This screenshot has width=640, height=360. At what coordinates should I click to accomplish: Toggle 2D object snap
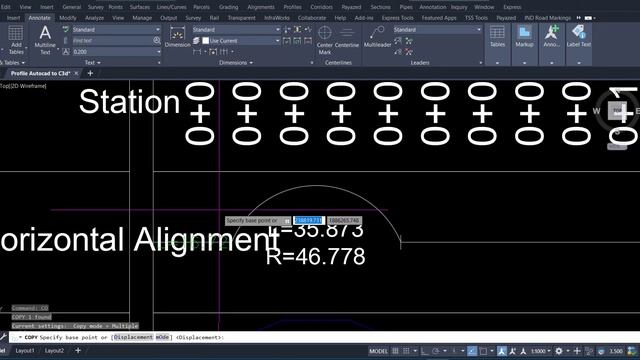point(483,351)
